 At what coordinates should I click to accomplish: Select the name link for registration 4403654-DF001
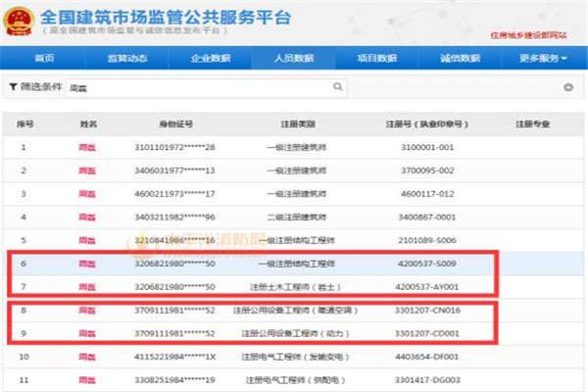88,356
